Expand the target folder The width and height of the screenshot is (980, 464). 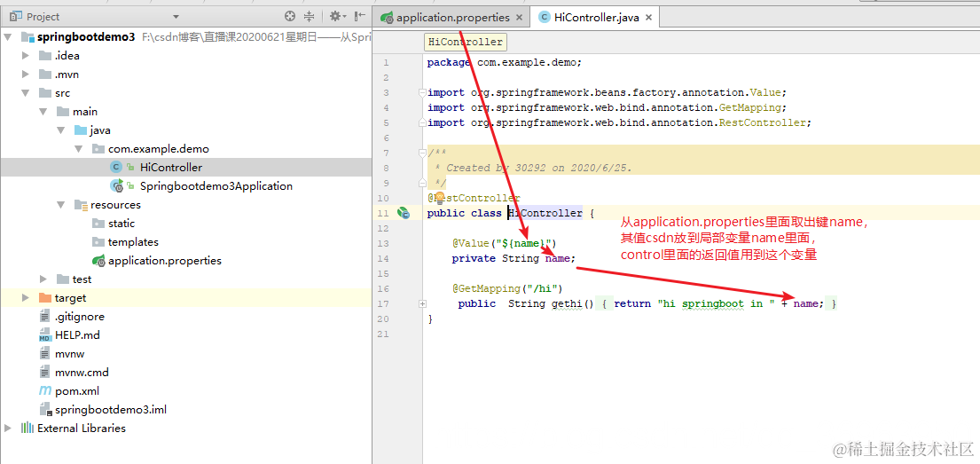point(26,298)
